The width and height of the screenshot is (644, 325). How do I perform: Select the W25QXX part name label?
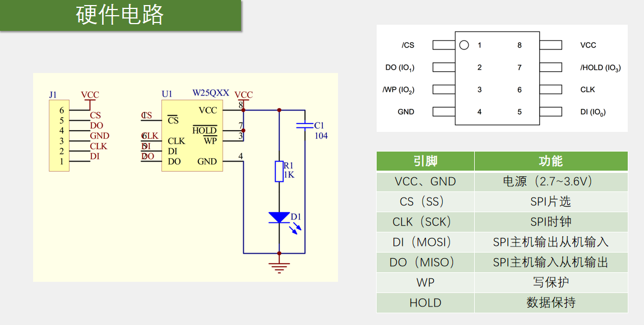point(211,93)
